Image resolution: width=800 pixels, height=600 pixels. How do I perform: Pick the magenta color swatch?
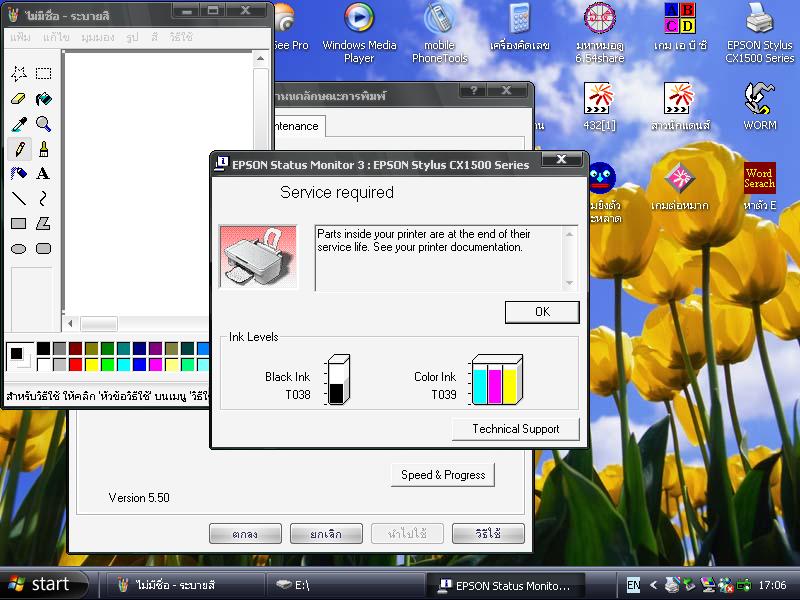tap(155, 364)
